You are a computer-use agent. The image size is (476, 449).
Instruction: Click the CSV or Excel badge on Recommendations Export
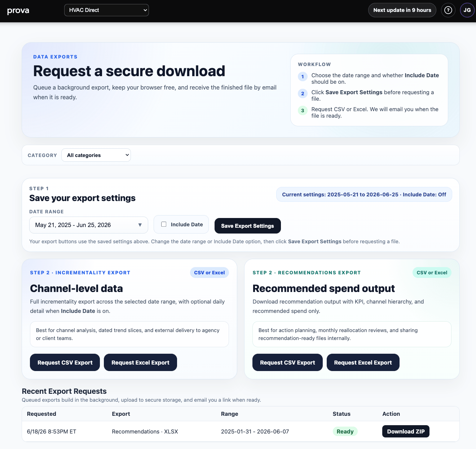[432, 273]
